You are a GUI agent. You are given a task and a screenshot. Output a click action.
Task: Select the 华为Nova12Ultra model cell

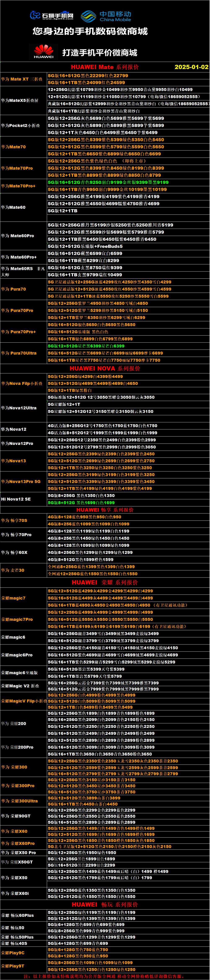click(x=24, y=408)
